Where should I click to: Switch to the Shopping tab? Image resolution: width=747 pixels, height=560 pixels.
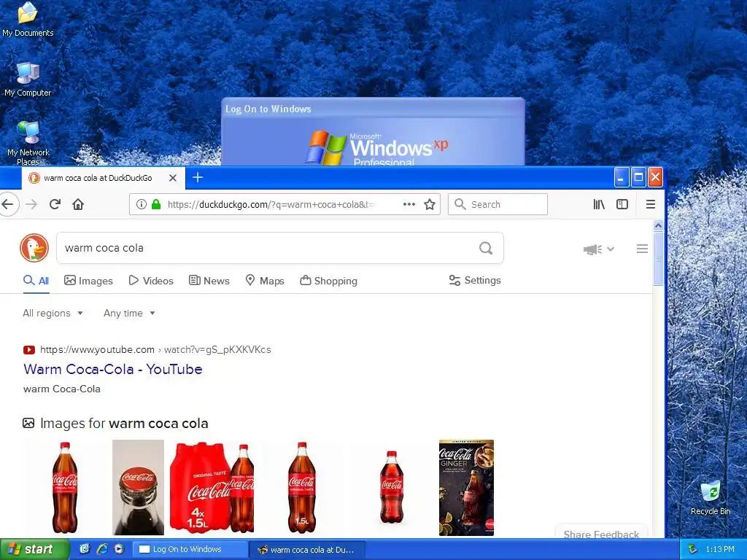329,281
